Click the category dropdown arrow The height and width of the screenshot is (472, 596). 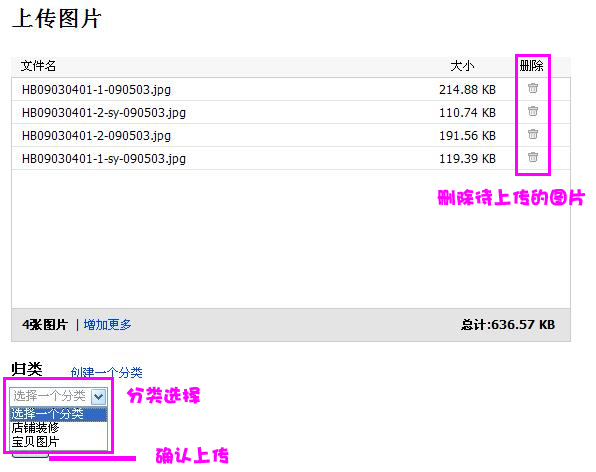click(99, 397)
